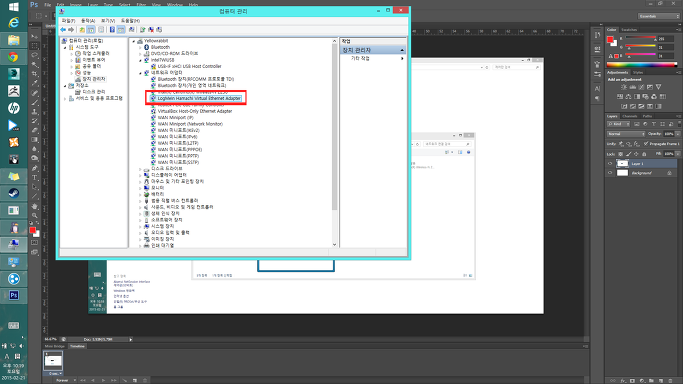Collapse the 장치 관리자 actions section
The height and width of the screenshot is (384, 683).
coord(402,50)
